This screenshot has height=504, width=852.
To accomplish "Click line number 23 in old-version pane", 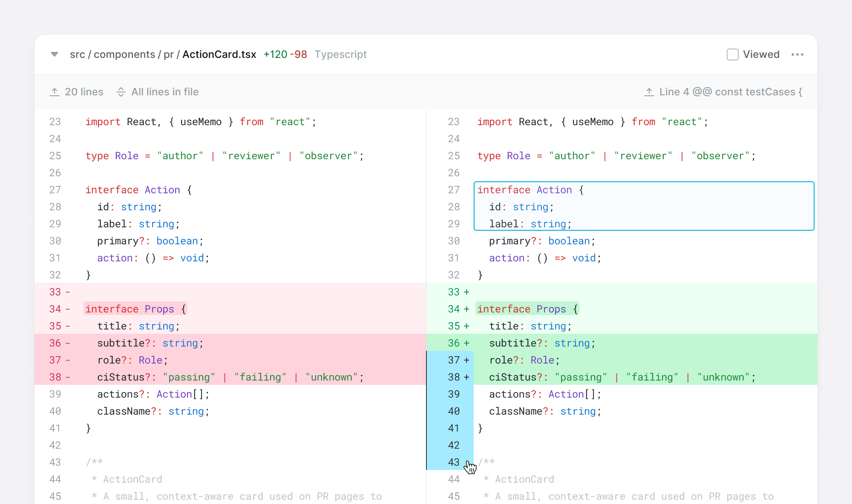I will pyautogui.click(x=55, y=122).
